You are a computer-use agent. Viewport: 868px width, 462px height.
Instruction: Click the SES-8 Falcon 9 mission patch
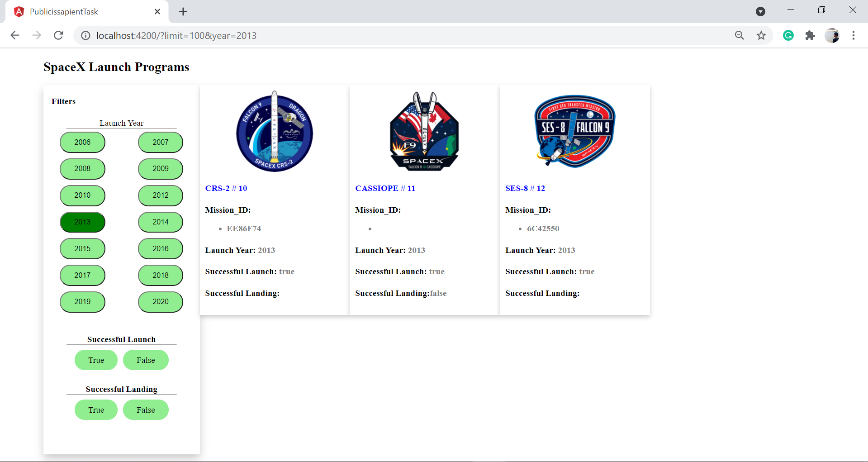click(x=574, y=132)
